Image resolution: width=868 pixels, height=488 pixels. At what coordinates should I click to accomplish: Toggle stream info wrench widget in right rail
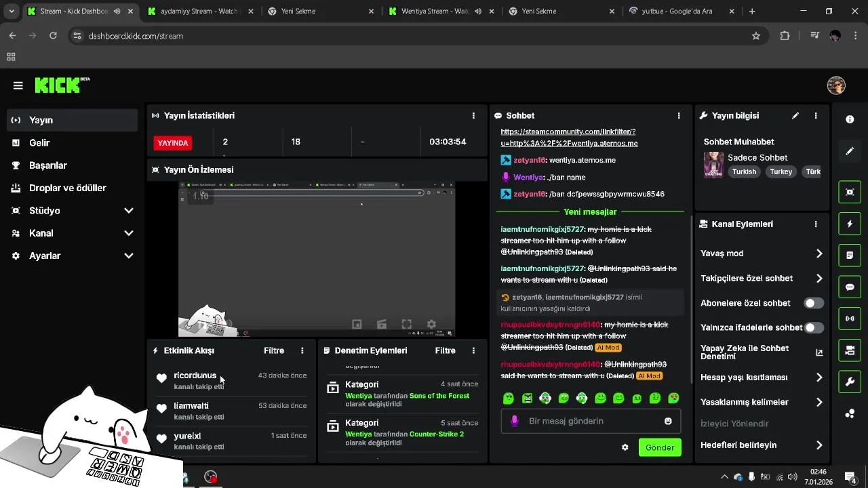850,382
